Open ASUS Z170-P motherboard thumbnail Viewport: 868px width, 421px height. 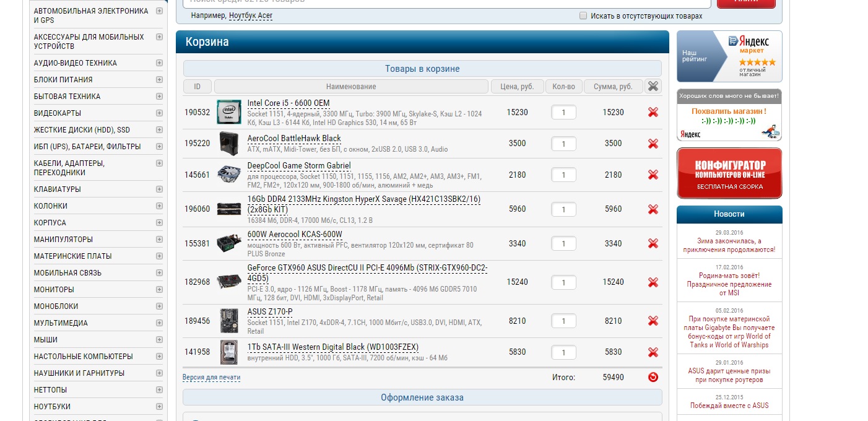pyautogui.click(x=228, y=321)
